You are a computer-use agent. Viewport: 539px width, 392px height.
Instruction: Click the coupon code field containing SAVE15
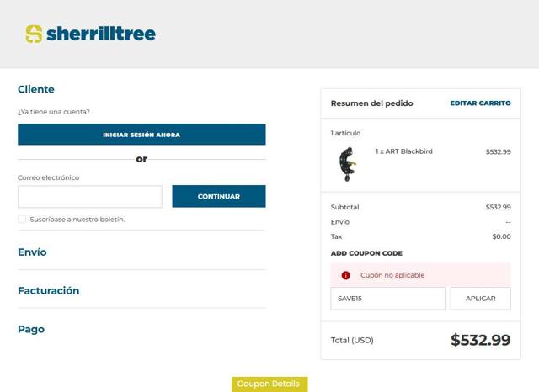pos(387,299)
